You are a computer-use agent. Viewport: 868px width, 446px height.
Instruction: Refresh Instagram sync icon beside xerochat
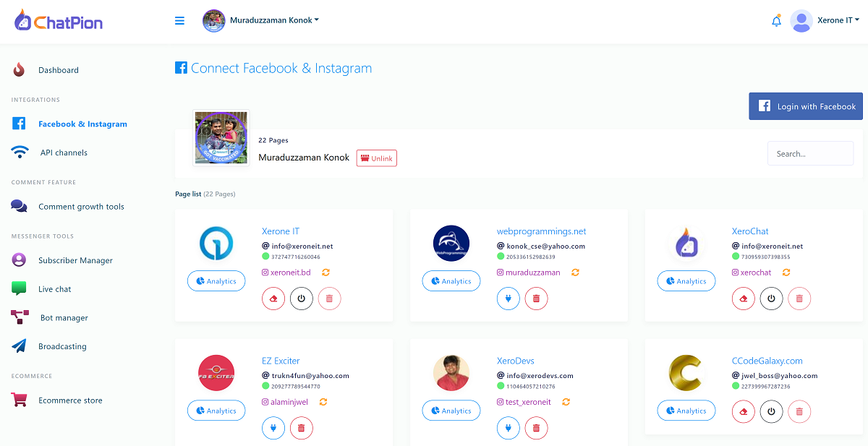(x=786, y=273)
